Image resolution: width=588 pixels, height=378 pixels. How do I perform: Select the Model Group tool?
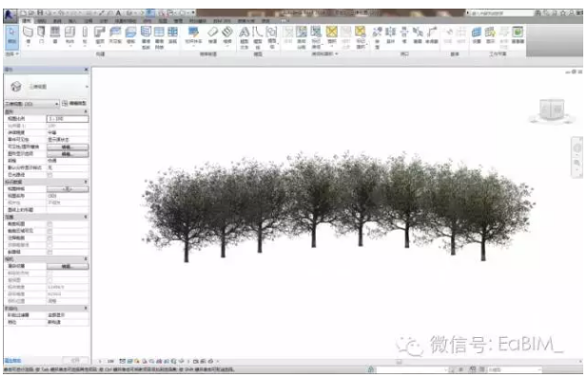pos(272,37)
